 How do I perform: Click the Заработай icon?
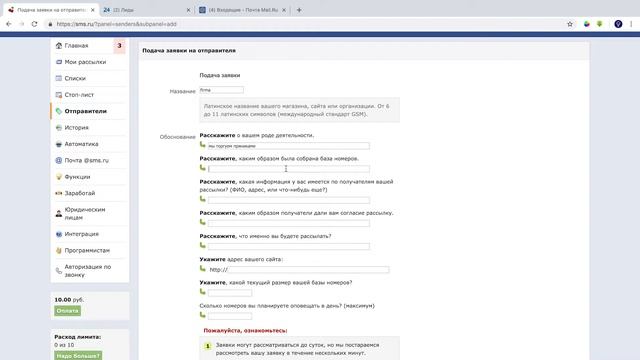59,193
